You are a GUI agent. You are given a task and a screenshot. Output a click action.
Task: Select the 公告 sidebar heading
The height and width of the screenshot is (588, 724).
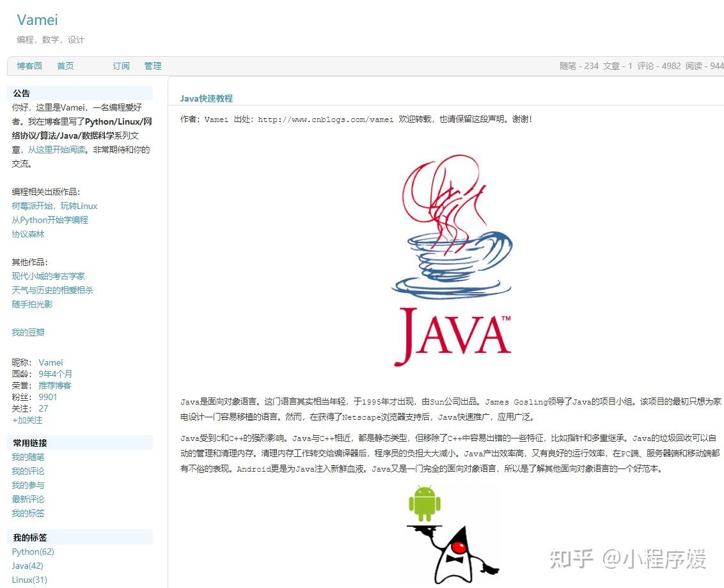coord(22,93)
